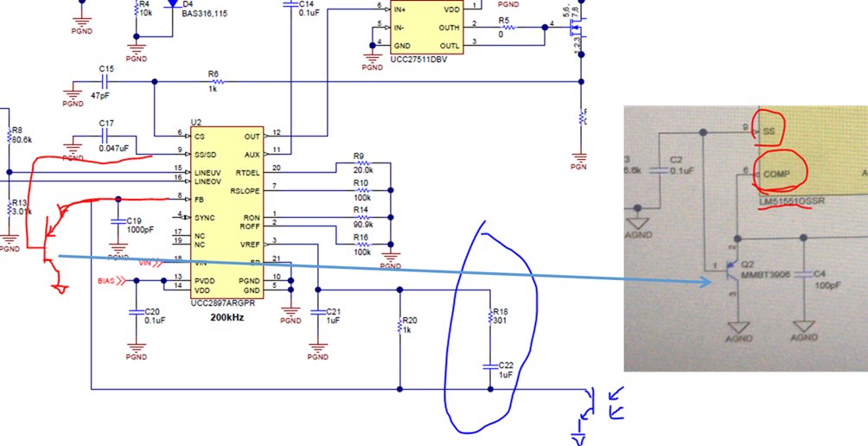The height and width of the screenshot is (446, 868).
Task: Select the red BIAS net label
Action: (x=107, y=281)
